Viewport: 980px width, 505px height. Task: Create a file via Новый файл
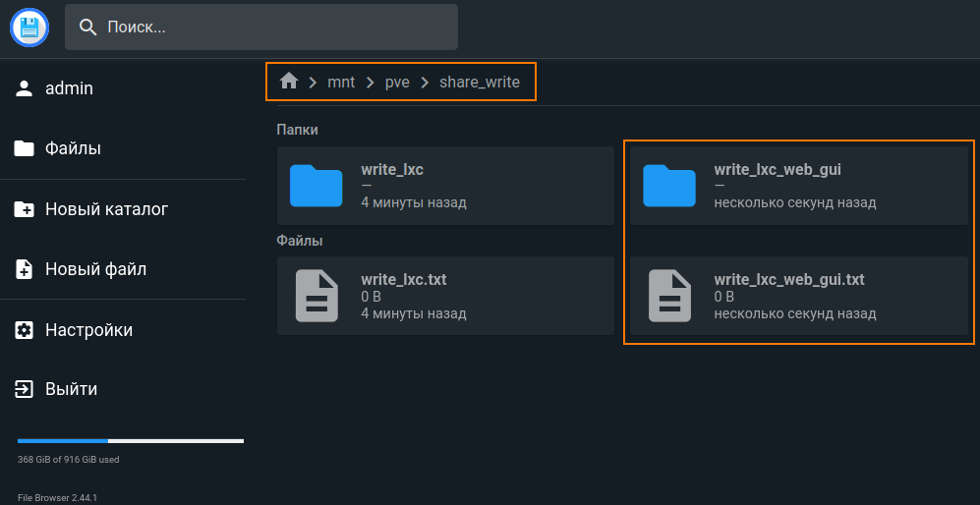[x=95, y=269]
